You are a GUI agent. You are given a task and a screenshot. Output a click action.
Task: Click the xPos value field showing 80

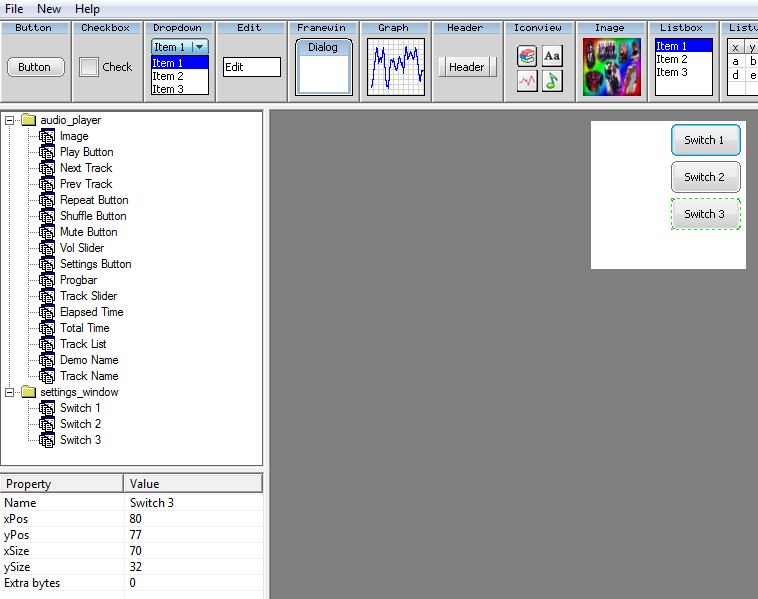click(193, 519)
